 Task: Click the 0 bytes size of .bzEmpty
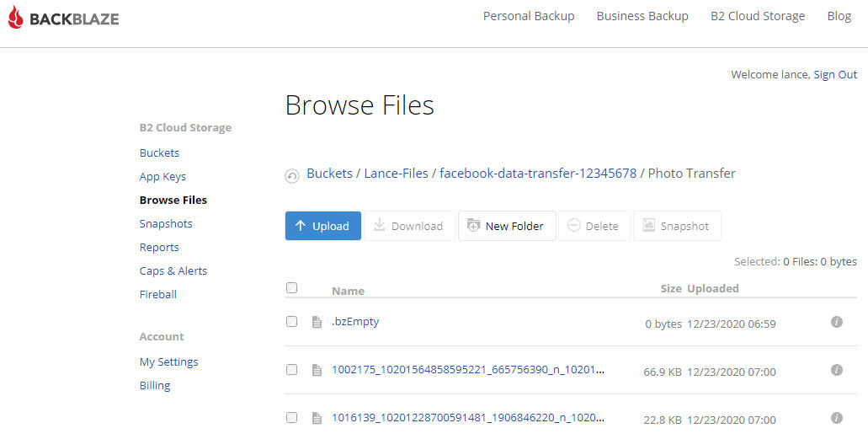click(x=663, y=324)
